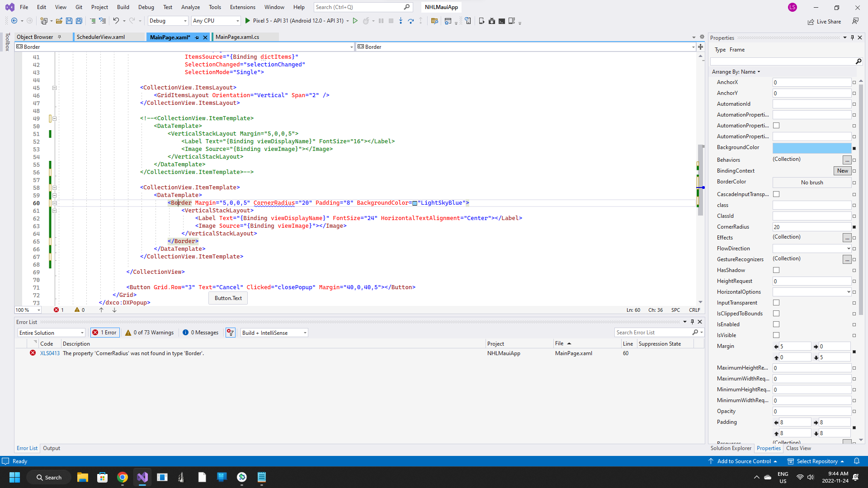Image resolution: width=868 pixels, height=488 pixels.
Task: Click the Navigate Backward arrow icon
Action: pyautogui.click(x=14, y=21)
